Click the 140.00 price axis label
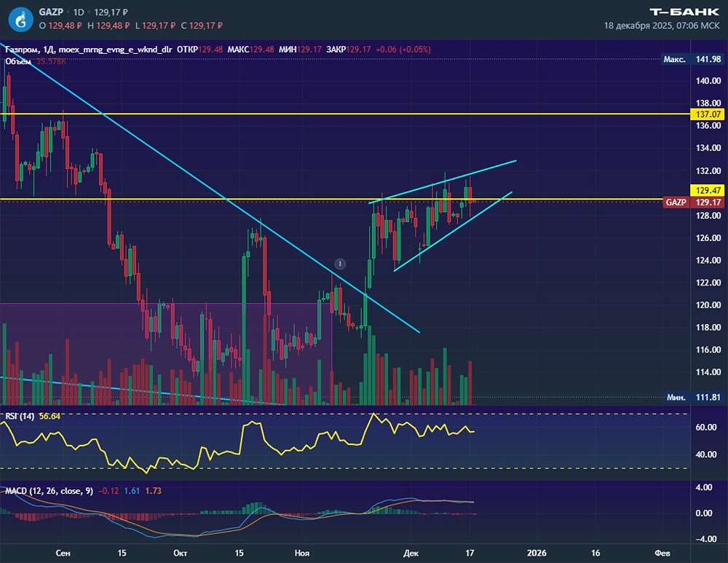Viewport: 728px width, 563px height. click(708, 81)
